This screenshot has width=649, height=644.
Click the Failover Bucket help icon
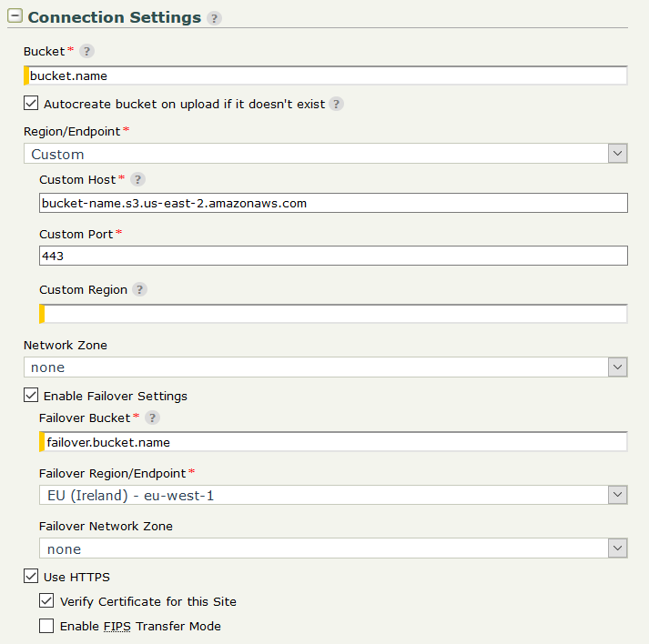[x=153, y=418]
